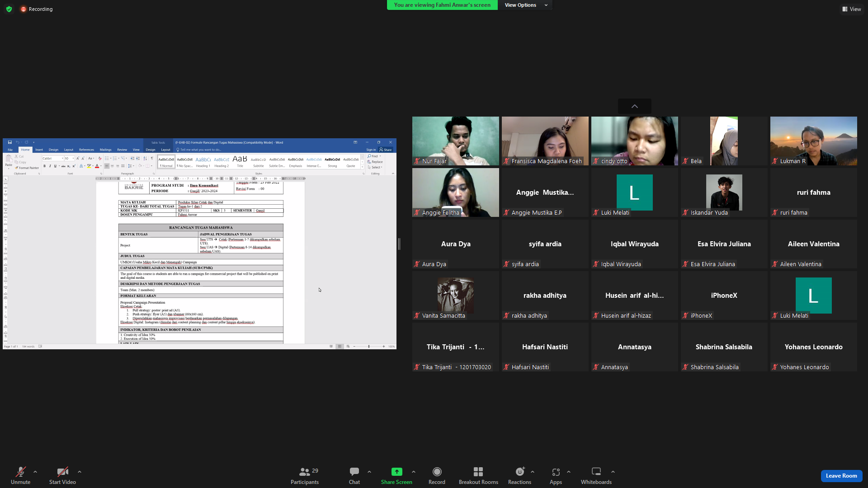868x488 pixels.
Task: Click the Sort button in Word
Action: coord(145,158)
